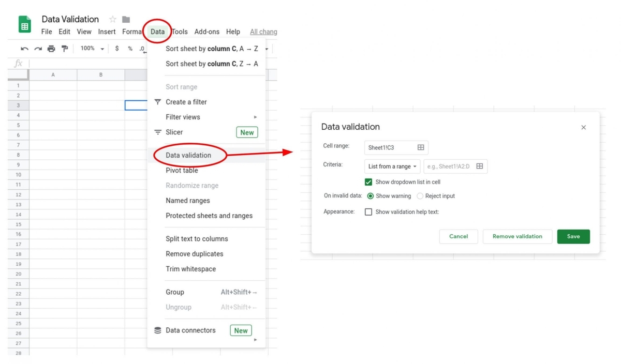Click the decrease decimal places icon
Screen dimensions: 621x364
pos(142,48)
